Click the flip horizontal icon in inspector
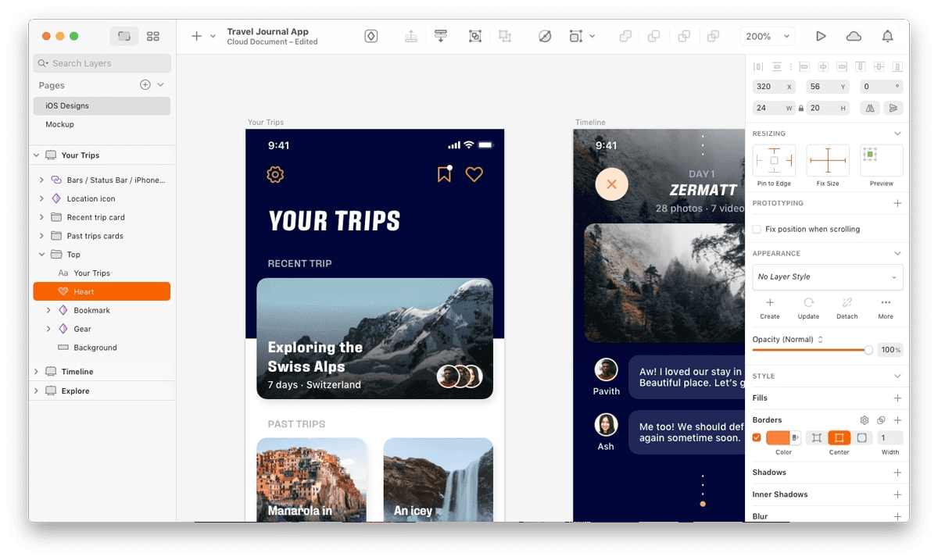This screenshot has width=938, height=560. pyautogui.click(x=871, y=108)
